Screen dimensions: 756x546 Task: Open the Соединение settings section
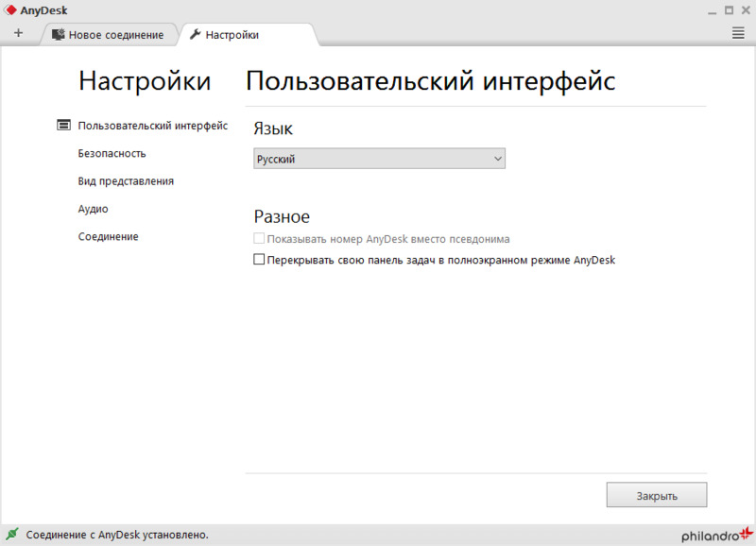click(109, 236)
